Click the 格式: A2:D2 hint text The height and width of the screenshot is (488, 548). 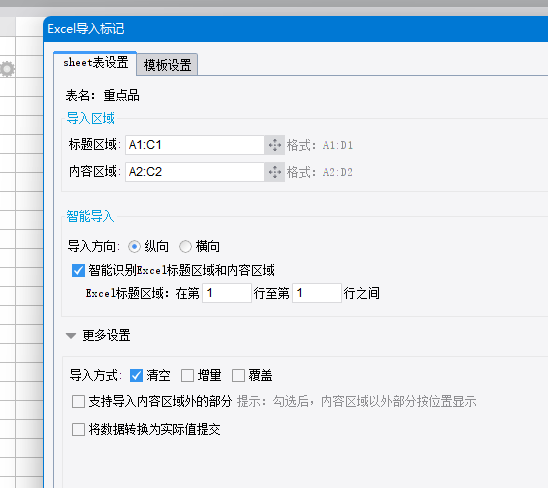pyautogui.click(x=320, y=172)
